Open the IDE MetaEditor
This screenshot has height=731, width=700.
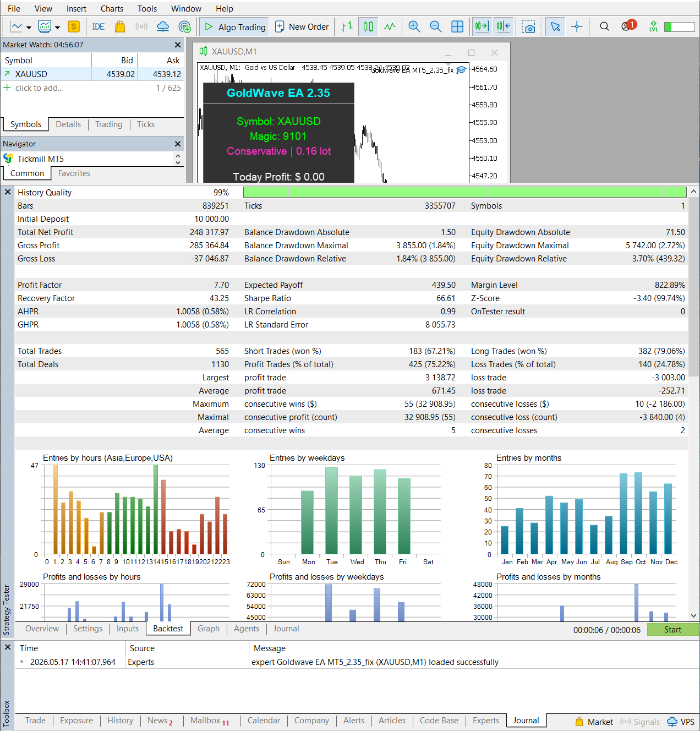tap(99, 26)
